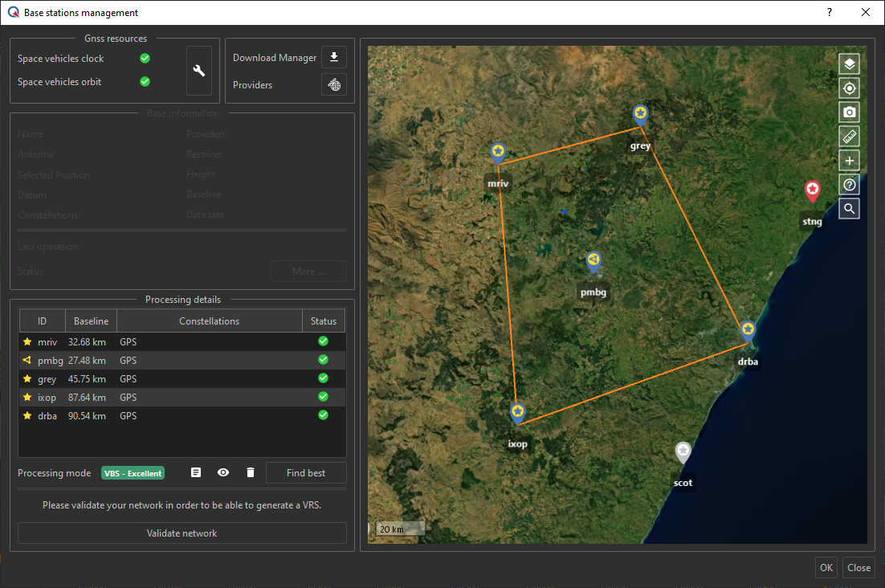The width and height of the screenshot is (885, 588).
Task: Click the map search magnifier icon
Action: click(850, 209)
